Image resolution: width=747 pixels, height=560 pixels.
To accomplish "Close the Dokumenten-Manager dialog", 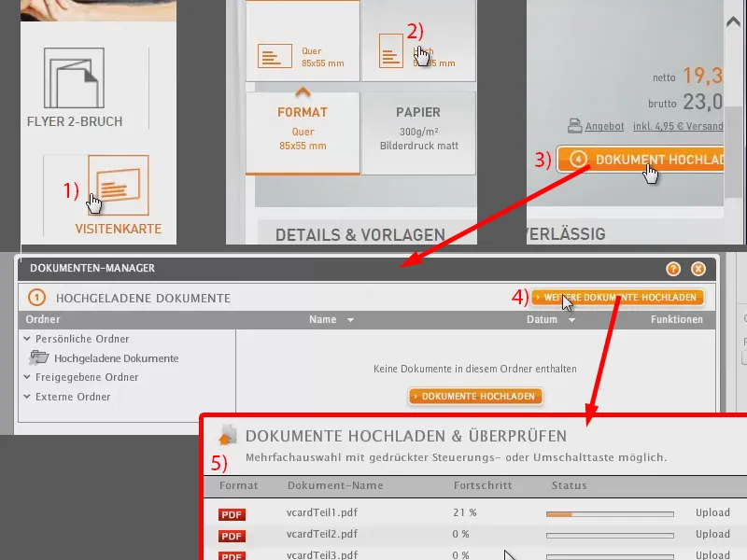I will 698,269.
